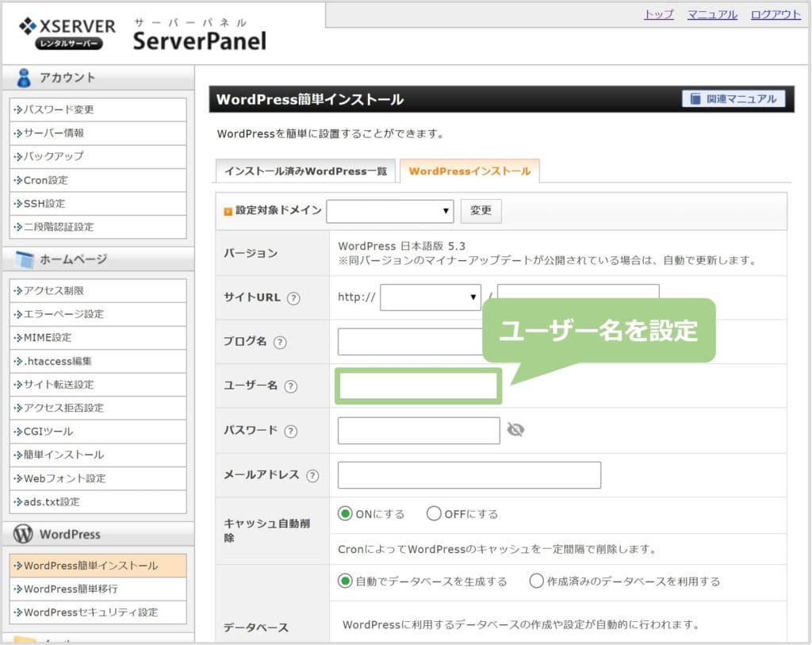
Task: Select 自動でデータベースを生成する radio button
Action: pyautogui.click(x=345, y=582)
